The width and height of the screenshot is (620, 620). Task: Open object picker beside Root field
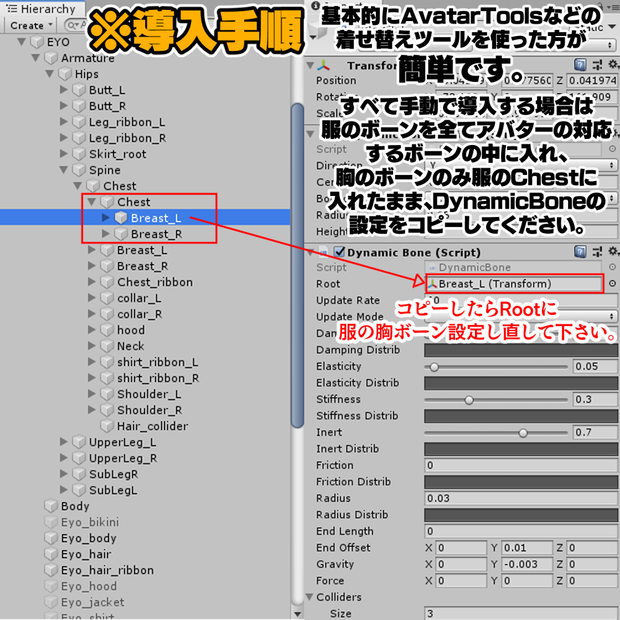tap(612, 284)
